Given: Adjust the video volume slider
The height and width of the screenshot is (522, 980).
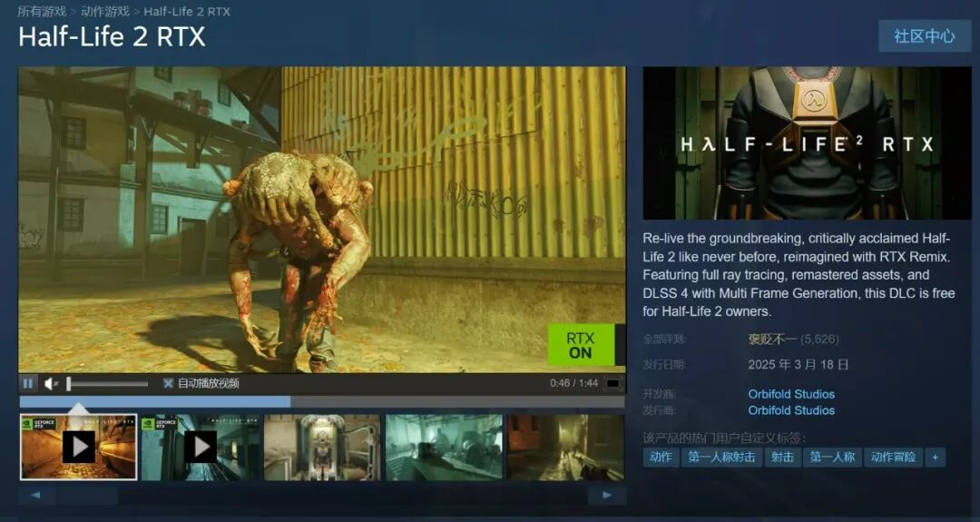Looking at the screenshot, I should pos(107,383).
